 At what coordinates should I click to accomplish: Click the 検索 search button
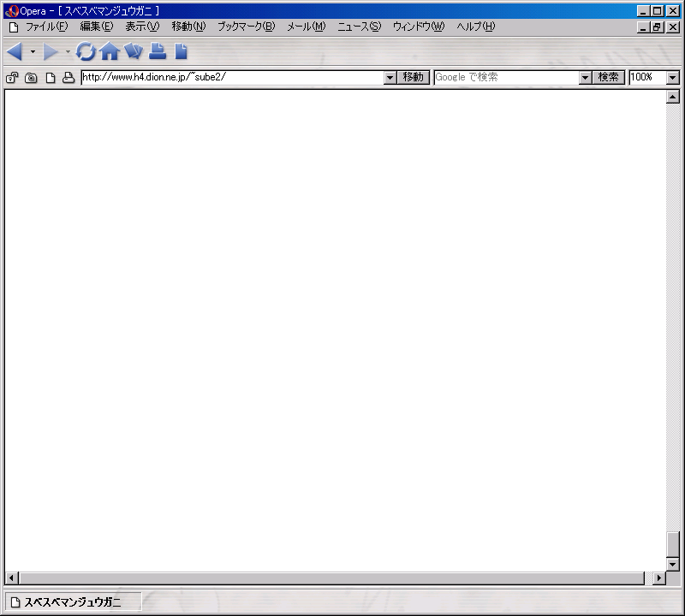(609, 78)
